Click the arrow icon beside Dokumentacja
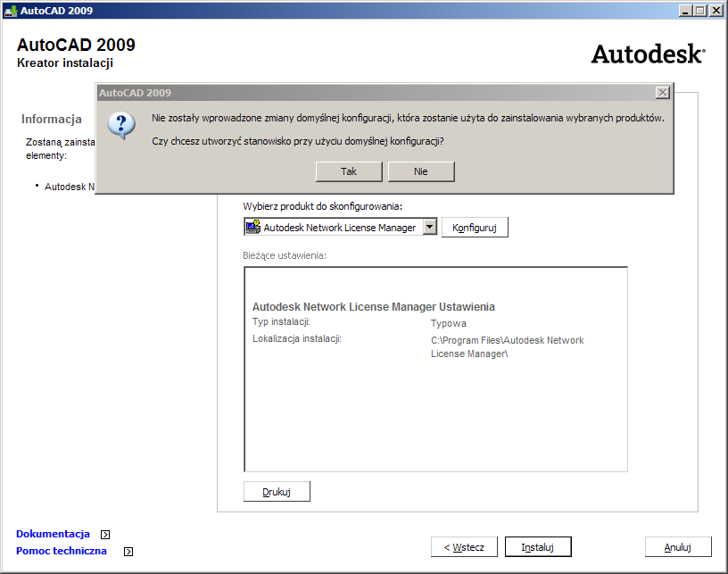Viewport: 728px width, 574px height. point(105,535)
